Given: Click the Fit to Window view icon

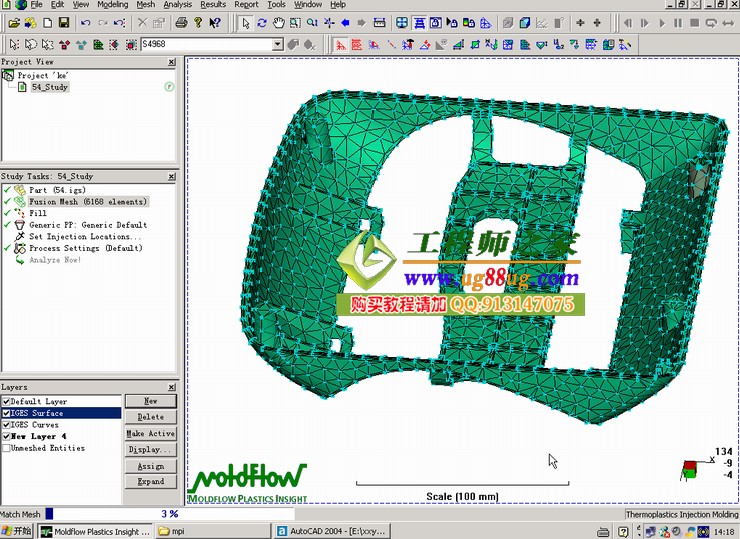Looking at the screenshot, I should coord(402,23).
